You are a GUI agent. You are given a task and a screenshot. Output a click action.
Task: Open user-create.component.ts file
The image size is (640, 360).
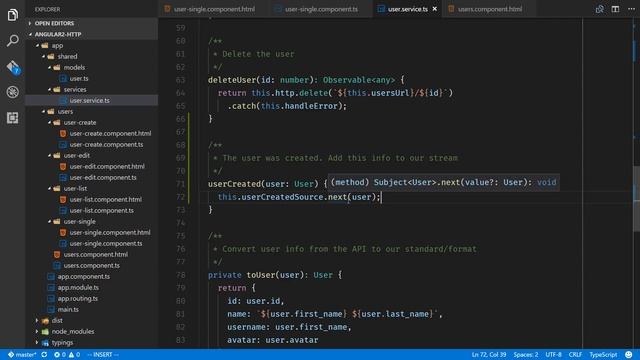[106, 144]
